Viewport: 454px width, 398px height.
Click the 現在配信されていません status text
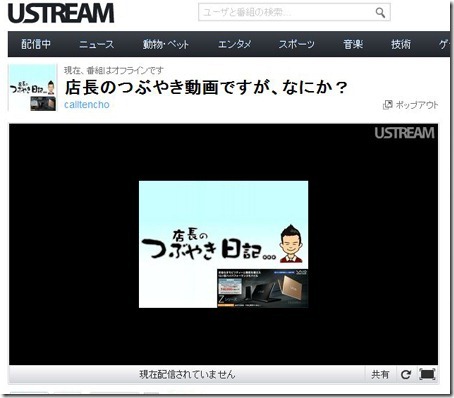187,375
